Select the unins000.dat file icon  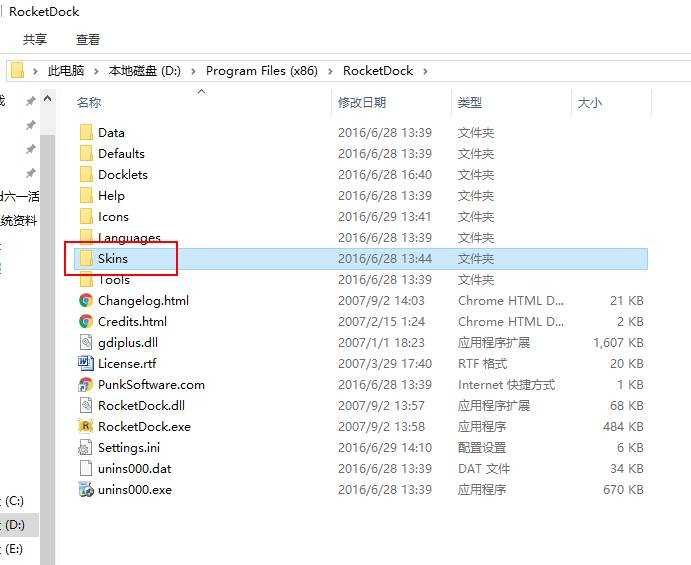coord(86,468)
